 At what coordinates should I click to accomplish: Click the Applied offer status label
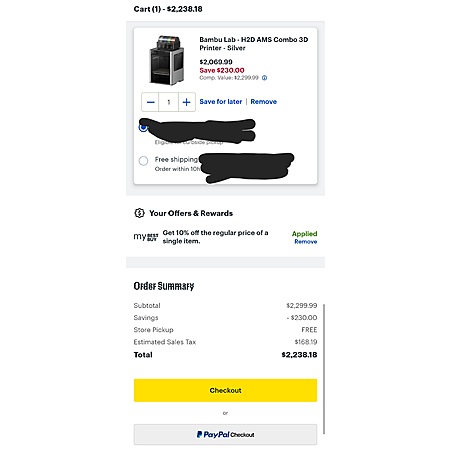tap(304, 234)
